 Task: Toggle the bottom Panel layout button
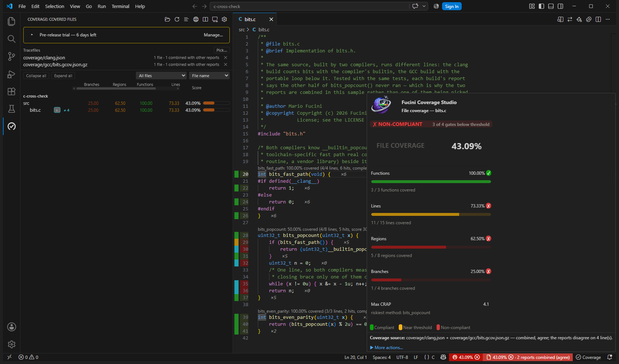point(551,6)
